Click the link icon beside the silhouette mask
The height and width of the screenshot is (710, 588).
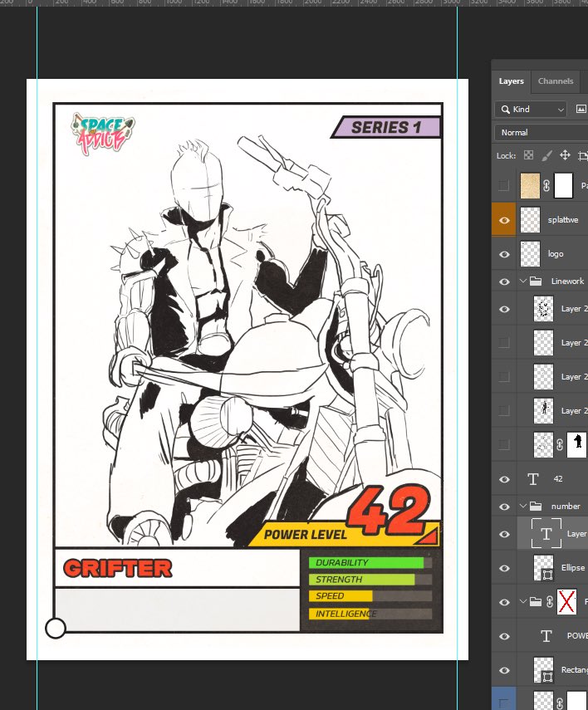(560, 444)
